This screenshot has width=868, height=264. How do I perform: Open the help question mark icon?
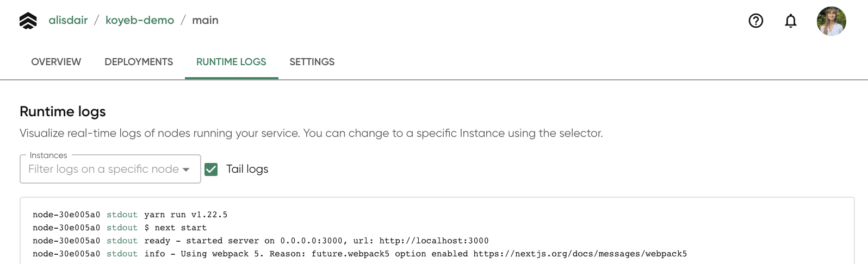[756, 21]
